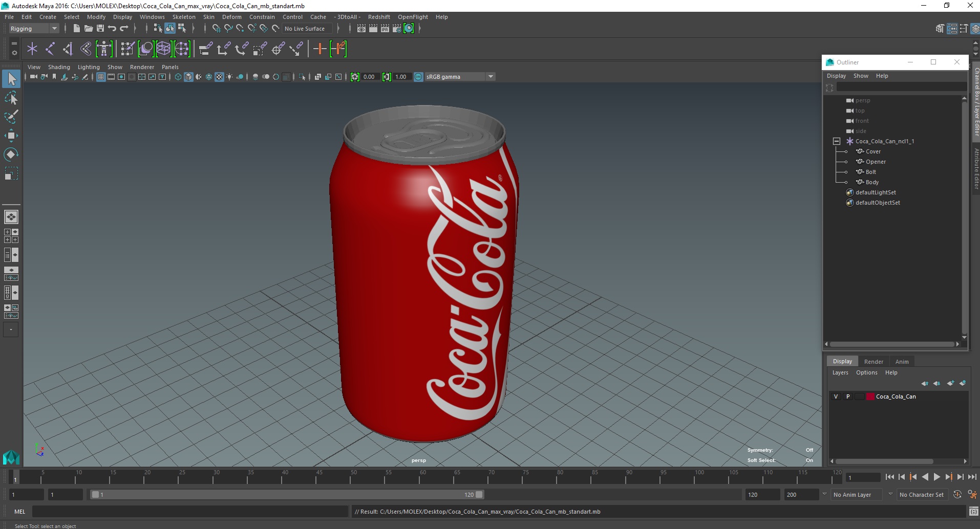980x529 pixels.
Task: Toggle the viewport grid display icon
Action: coord(101,77)
